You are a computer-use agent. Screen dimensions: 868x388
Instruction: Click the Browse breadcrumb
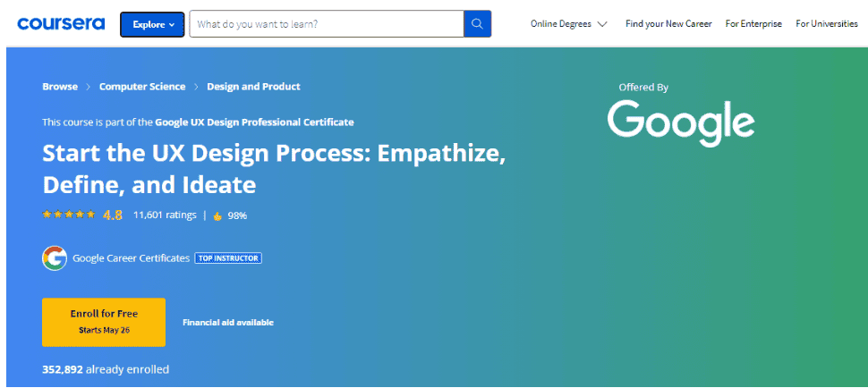click(x=60, y=86)
